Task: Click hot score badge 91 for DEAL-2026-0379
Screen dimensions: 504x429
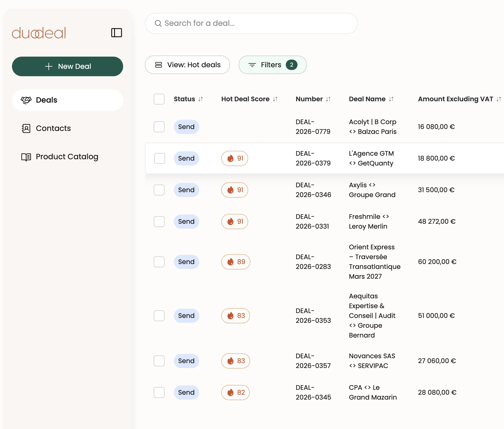Action: [x=235, y=158]
